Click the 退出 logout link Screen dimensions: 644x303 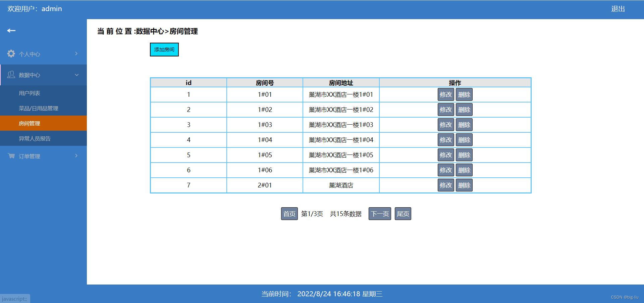coord(618,9)
